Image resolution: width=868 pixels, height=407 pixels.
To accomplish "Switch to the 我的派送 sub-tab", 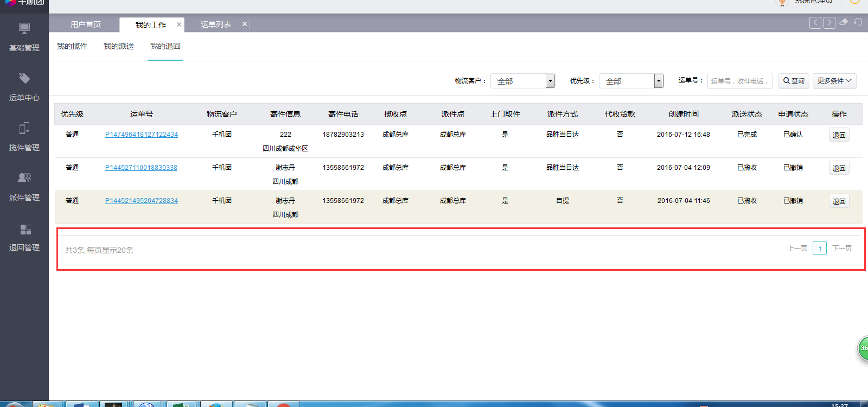I will [x=119, y=47].
